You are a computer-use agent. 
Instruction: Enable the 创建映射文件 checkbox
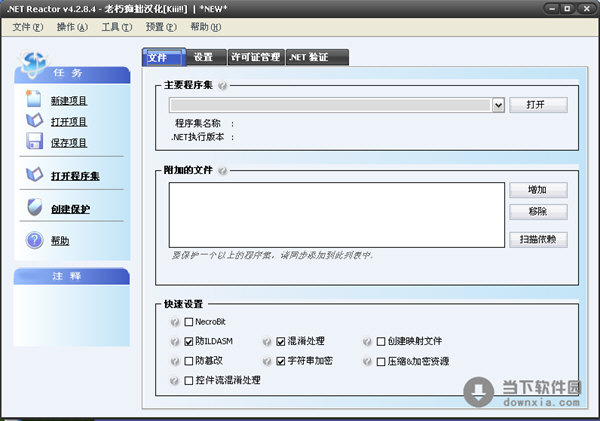(381, 341)
